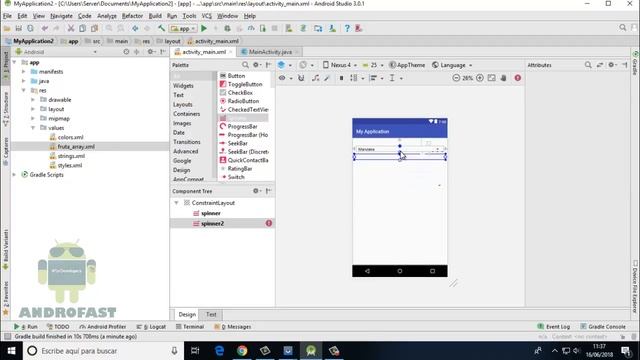This screenshot has height=360, width=640.
Task: Open Google Chrome from the taskbar
Action: coord(242,351)
